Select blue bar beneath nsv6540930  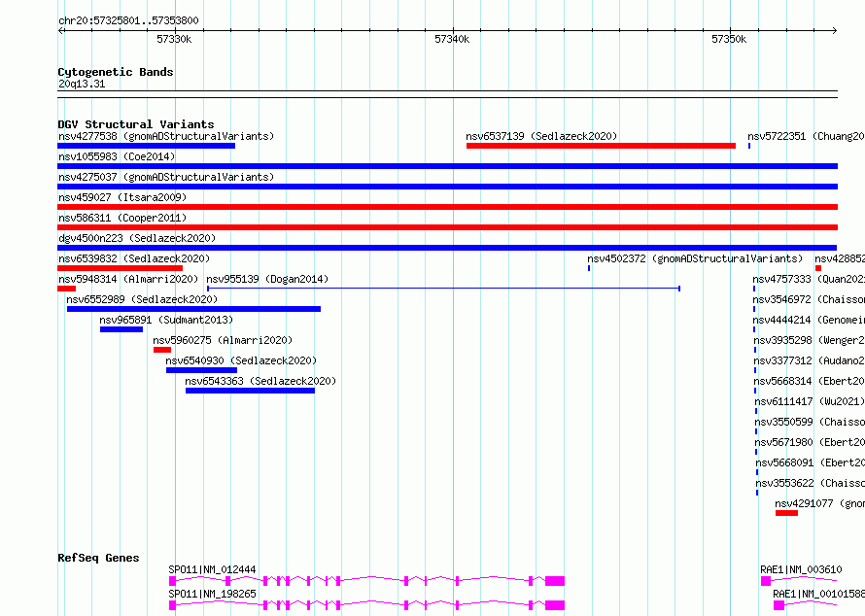tap(201, 370)
